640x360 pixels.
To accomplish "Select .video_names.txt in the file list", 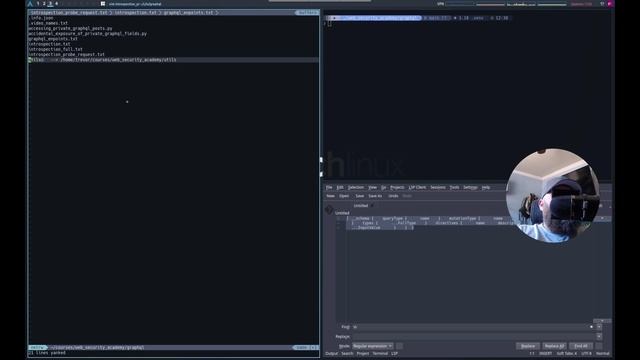I will click(x=48, y=23).
